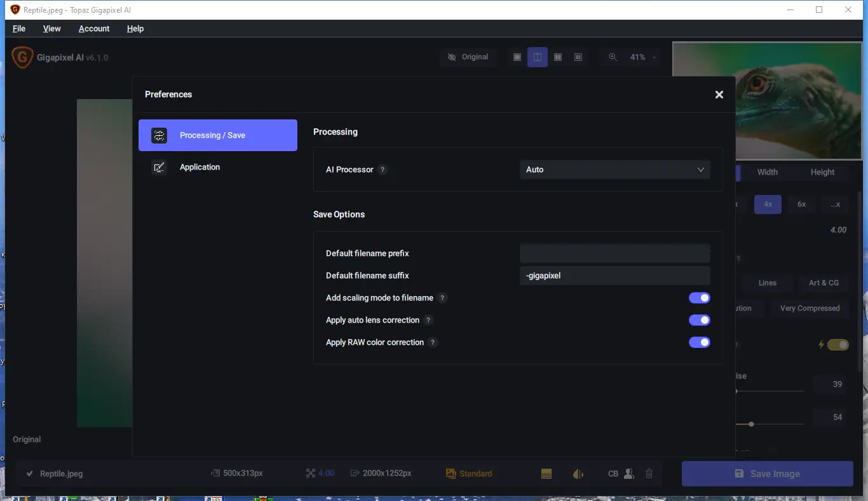The image size is (868, 501).
Task: Click the scale value 4.00 in right panel
Action: pyautogui.click(x=838, y=230)
